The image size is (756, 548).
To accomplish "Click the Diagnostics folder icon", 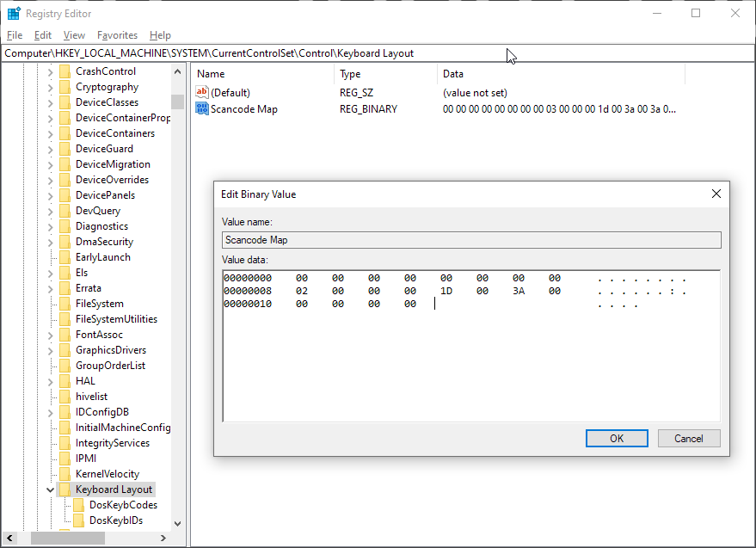I will (65, 226).
